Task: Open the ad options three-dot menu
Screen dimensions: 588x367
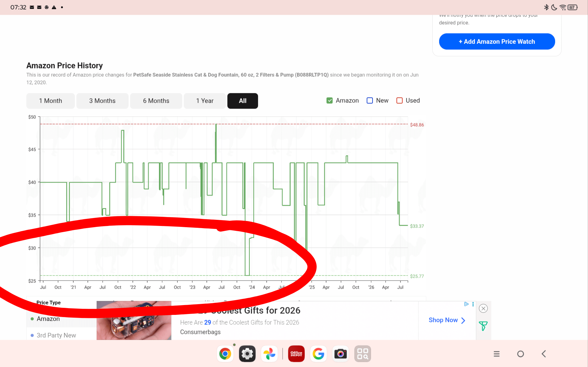Action: [473, 304]
